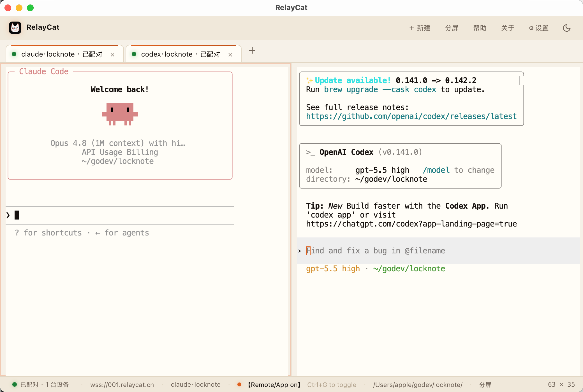Click the orange Remote/App status dot
Image resolution: width=583 pixels, height=392 pixels.
pos(239,384)
